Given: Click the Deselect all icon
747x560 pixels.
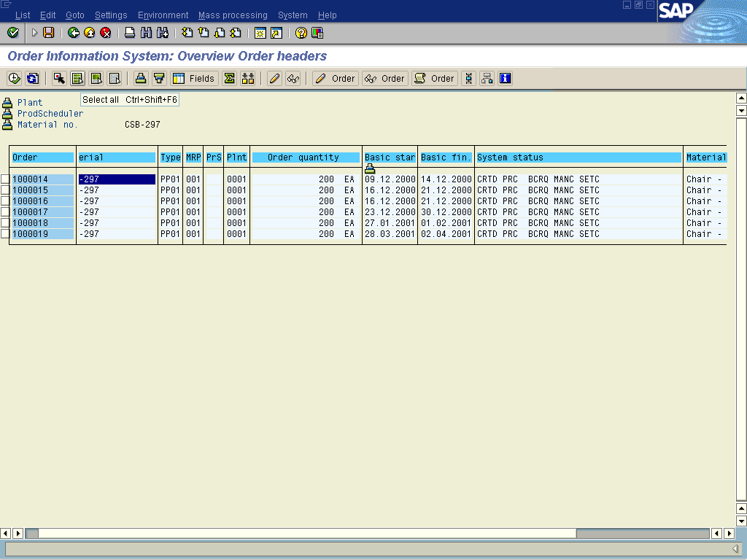Looking at the screenshot, I should 115,79.
